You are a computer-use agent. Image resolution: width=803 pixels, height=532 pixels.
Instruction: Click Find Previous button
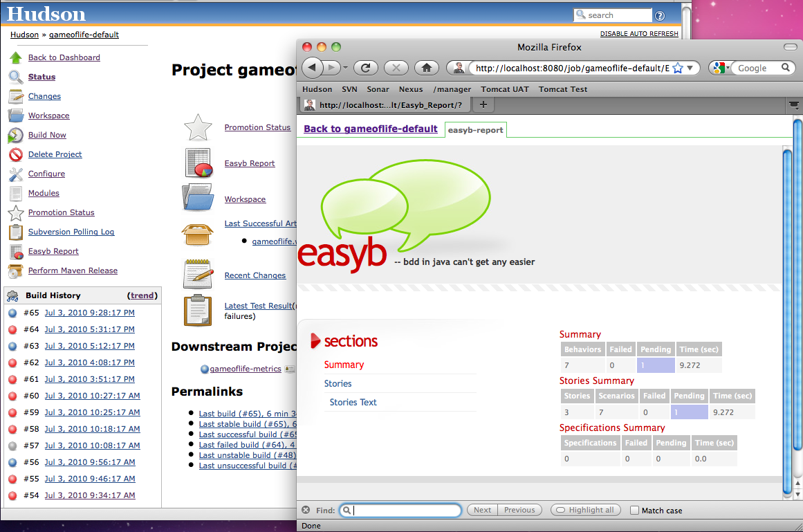[x=519, y=510]
